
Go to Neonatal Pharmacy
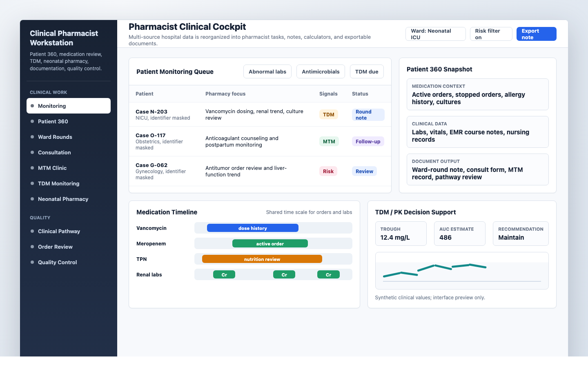63,199
